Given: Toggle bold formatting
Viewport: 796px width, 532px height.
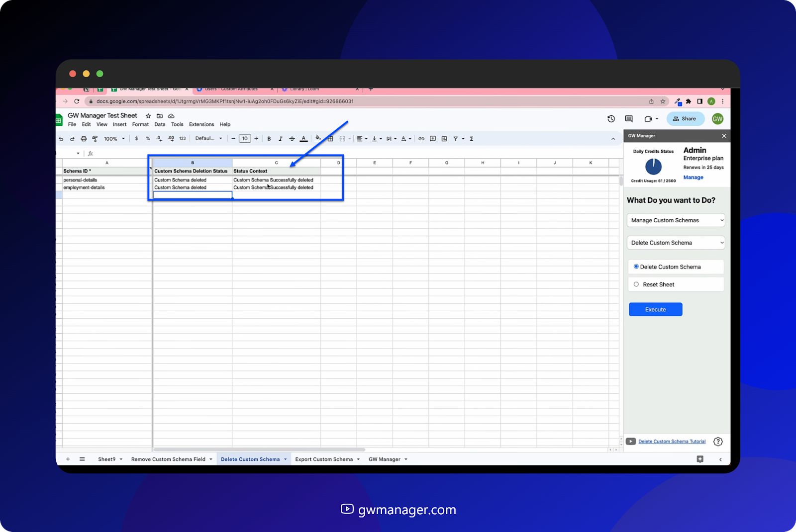Looking at the screenshot, I should click(269, 139).
